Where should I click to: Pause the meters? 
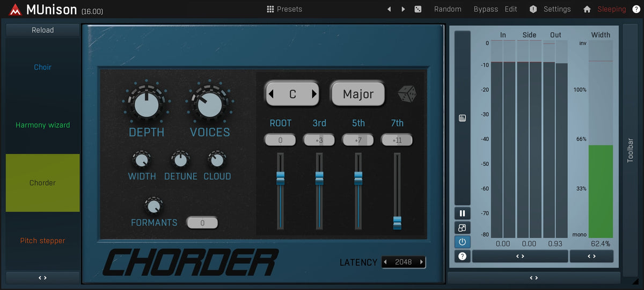[x=463, y=213]
